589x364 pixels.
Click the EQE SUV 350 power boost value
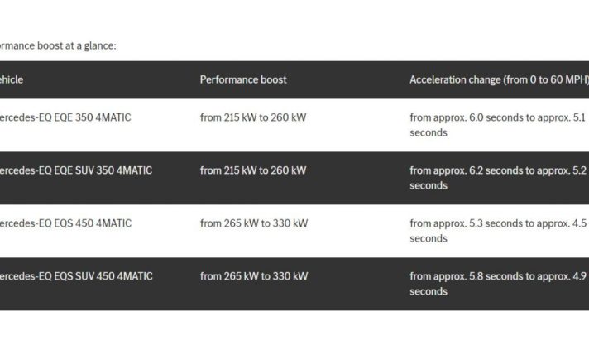click(x=253, y=170)
